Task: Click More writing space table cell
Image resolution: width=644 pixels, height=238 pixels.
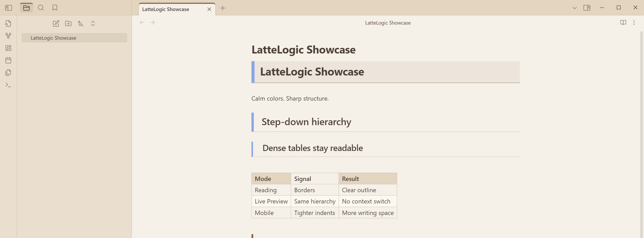Action: coord(368,213)
